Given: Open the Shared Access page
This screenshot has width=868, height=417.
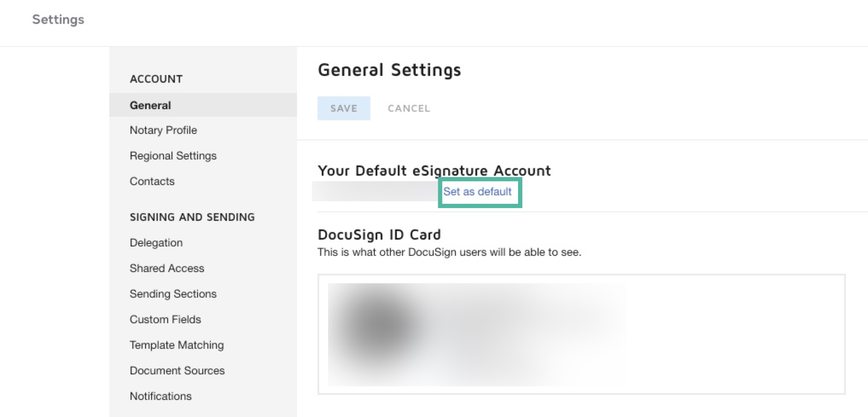Looking at the screenshot, I should pos(166,268).
